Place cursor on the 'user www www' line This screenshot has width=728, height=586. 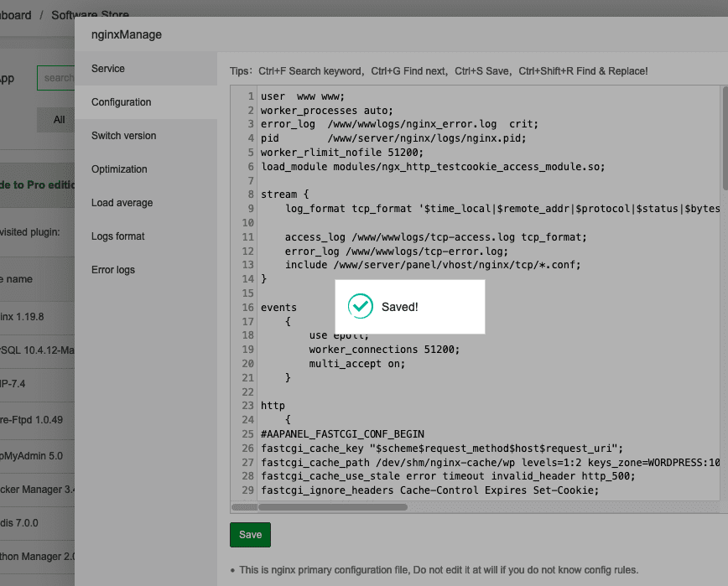tap(302, 96)
